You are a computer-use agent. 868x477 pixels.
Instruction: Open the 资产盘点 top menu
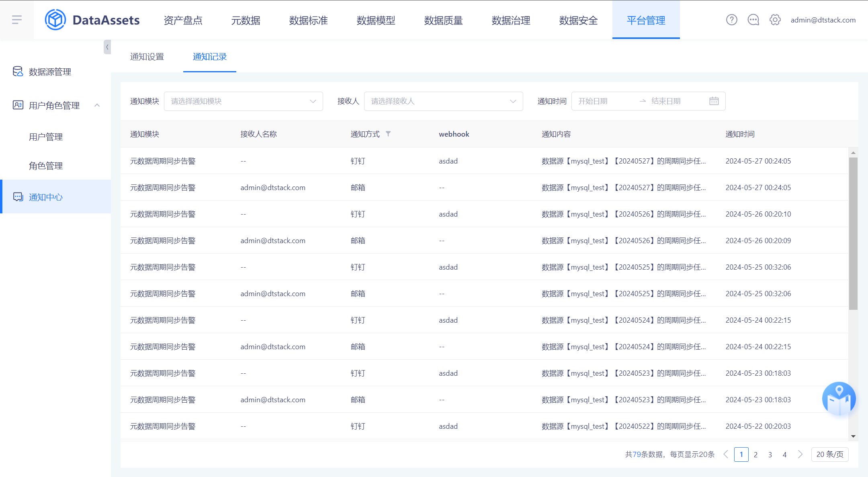(183, 20)
